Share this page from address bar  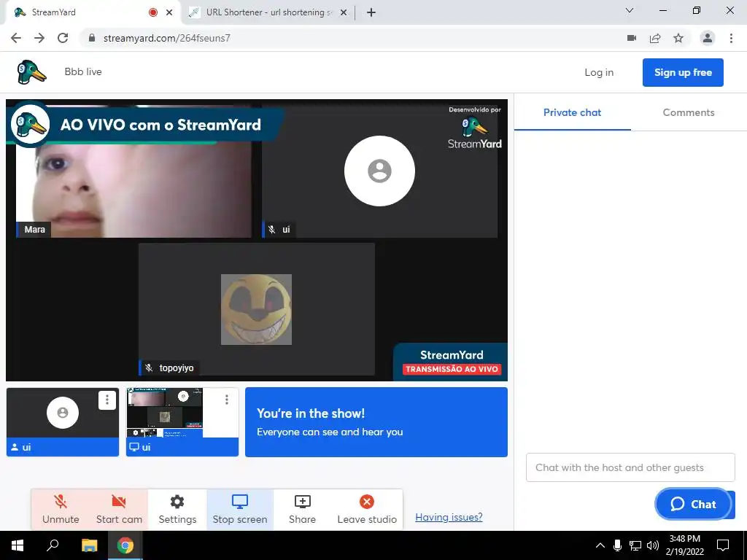coord(655,38)
